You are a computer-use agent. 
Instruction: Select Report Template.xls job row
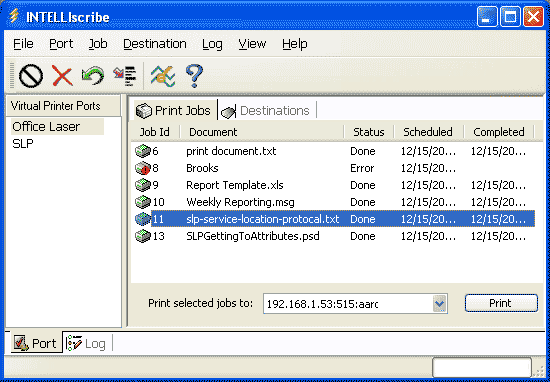[x=335, y=185]
